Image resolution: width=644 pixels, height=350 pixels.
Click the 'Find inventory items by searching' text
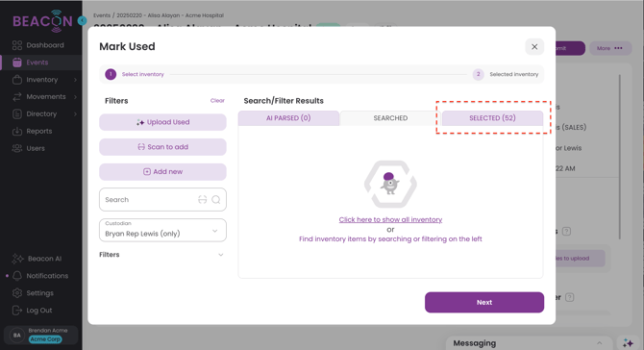[390, 239]
